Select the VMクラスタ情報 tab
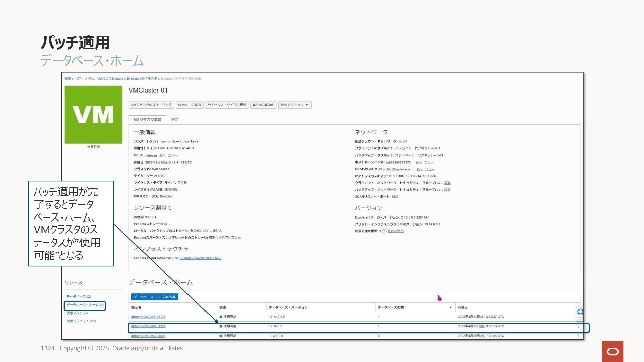Viewport: 644px width, 362px height. tap(147, 120)
